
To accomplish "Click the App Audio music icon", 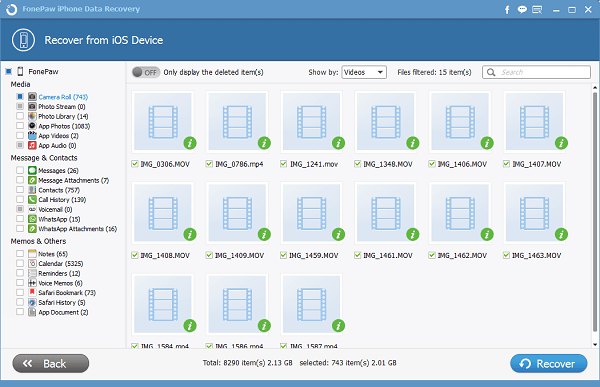I will tap(32, 145).
